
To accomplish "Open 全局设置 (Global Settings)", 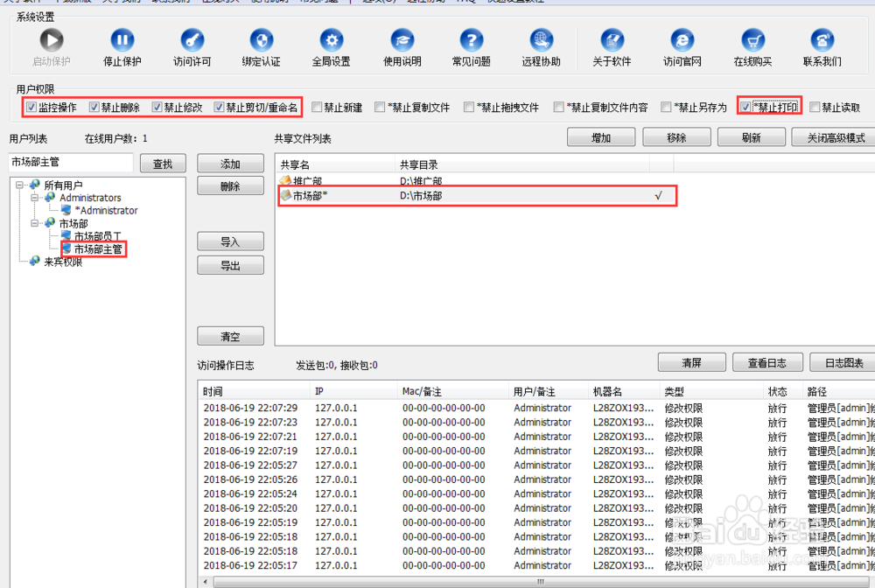I will coord(332,40).
